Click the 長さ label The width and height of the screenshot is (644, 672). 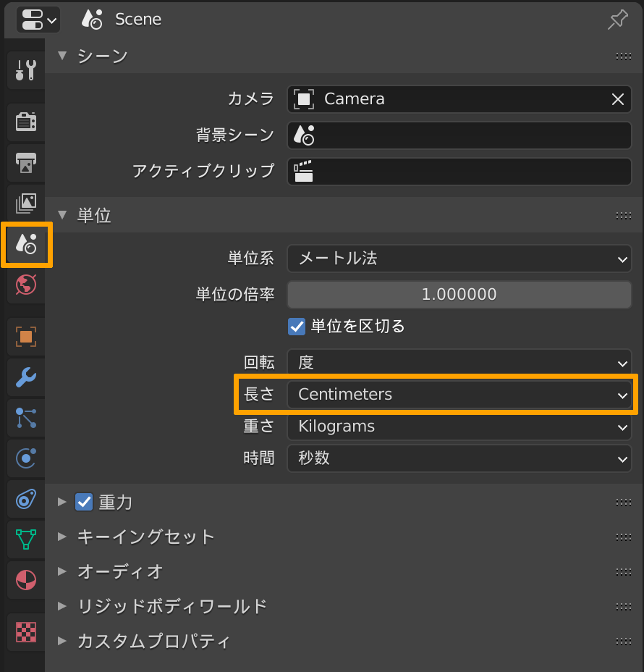[258, 394]
